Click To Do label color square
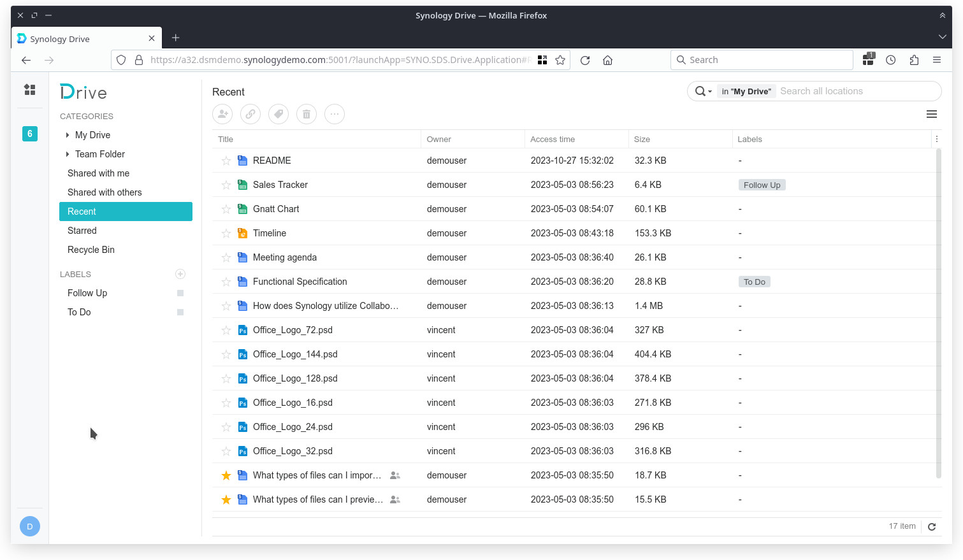This screenshot has height=560, width=963. click(x=180, y=312)
